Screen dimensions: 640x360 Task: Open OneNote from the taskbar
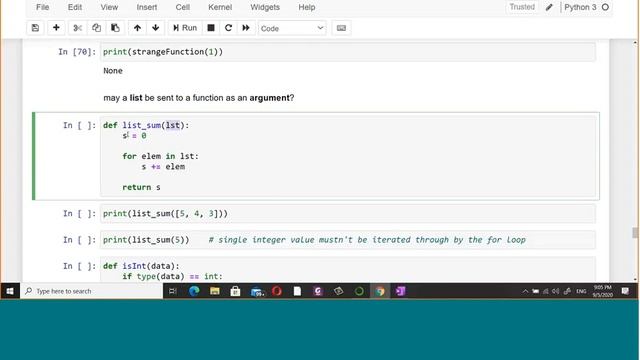(x=400, y=291)
